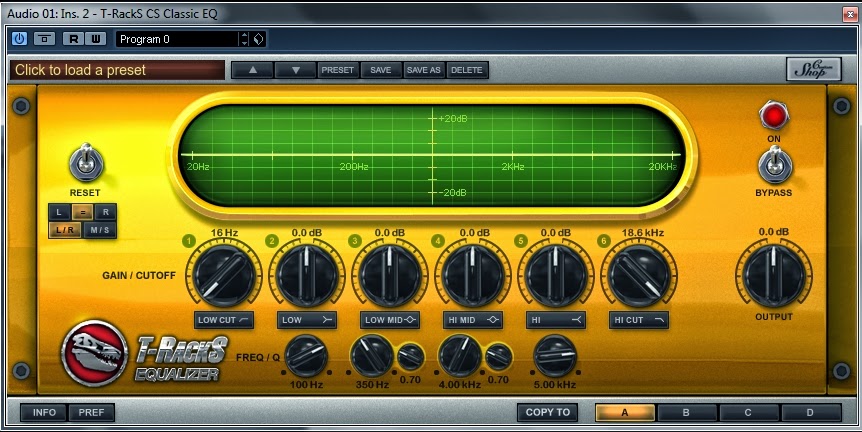Click the 5.00 kHz frequency knob
862x432 pixels.
[x=555, y=356]
